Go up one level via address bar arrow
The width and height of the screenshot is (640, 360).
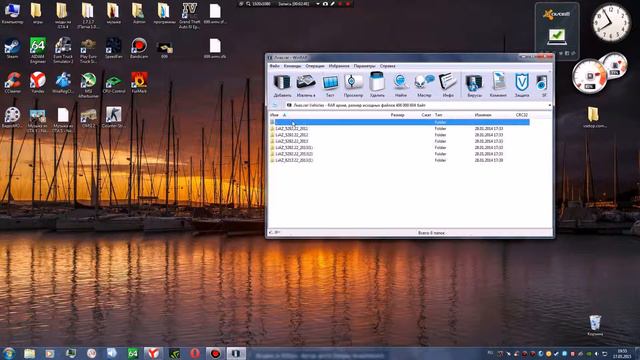(275, 105)
